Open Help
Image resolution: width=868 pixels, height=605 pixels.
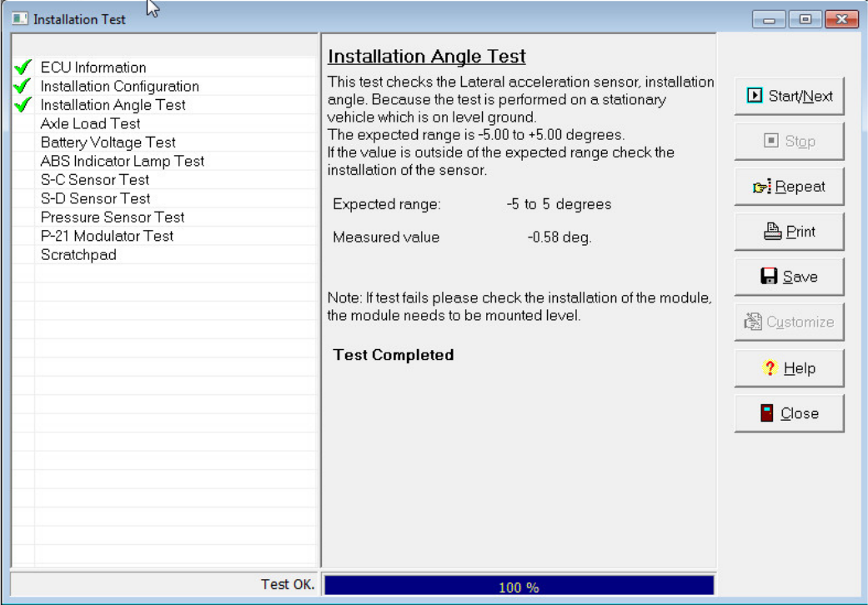(789, 368)
